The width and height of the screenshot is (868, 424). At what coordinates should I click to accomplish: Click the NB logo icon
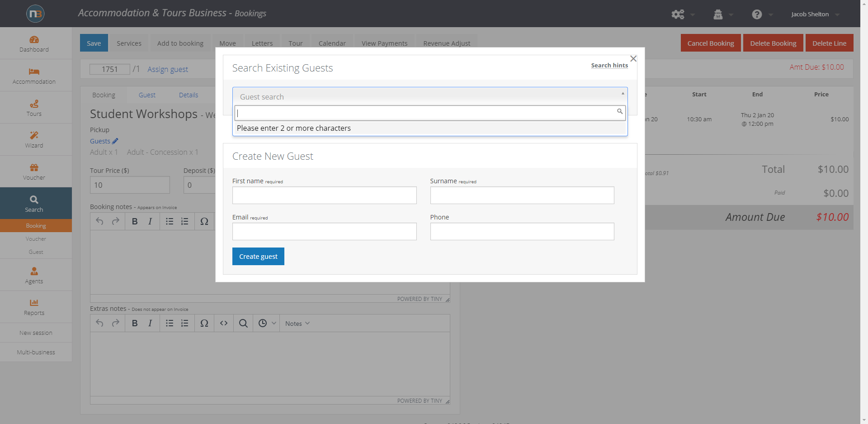click(x=35, y=14)
